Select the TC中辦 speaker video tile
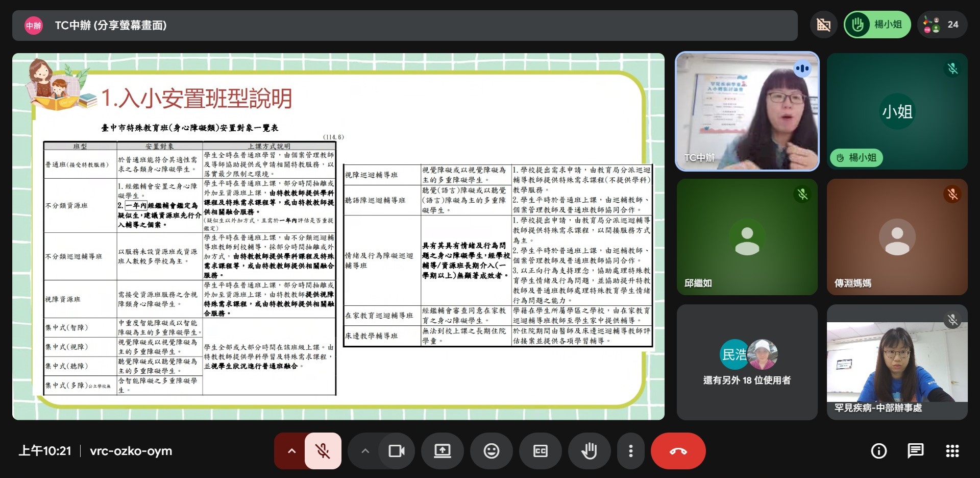The width and height of the screenshot is (980, 478). coord(747,111)
